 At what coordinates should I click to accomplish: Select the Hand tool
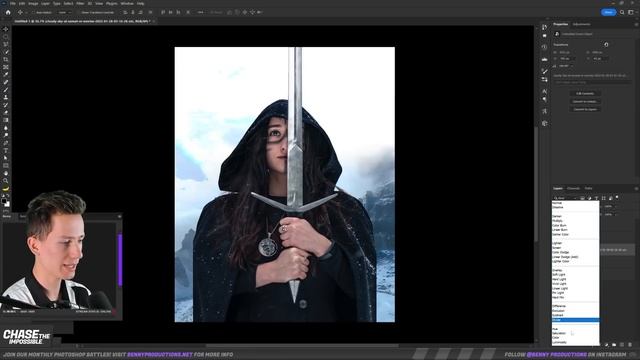click(x=6, y=173)
